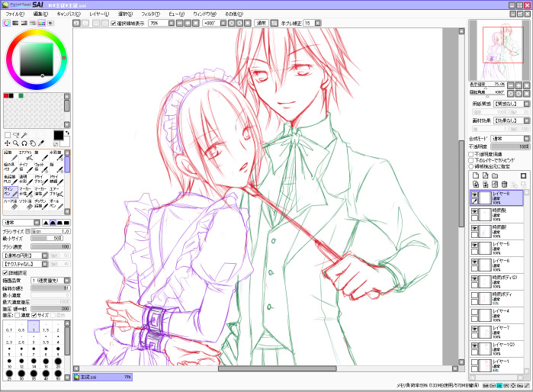The width and height of the screenshot is (533, 392).
Task: Click navigator zoom in plus button
Action: pyautogui.click(x=519, y=85)
